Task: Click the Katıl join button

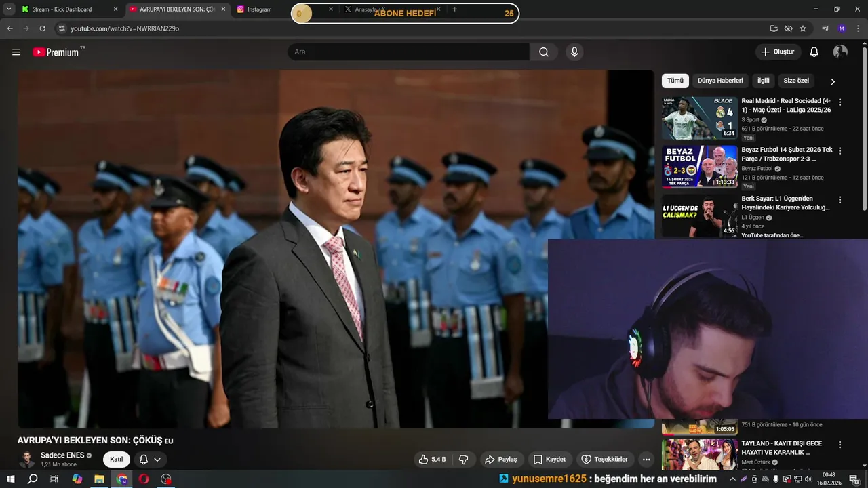Action: pyautogui.click(x=117, y=460)
